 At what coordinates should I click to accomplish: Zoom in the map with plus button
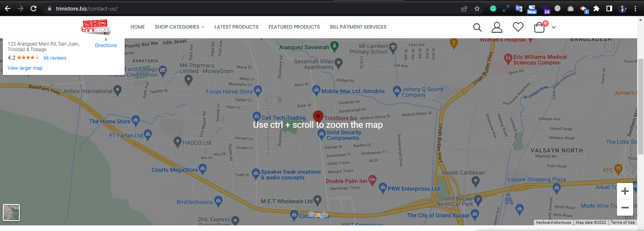click(625, 191)
